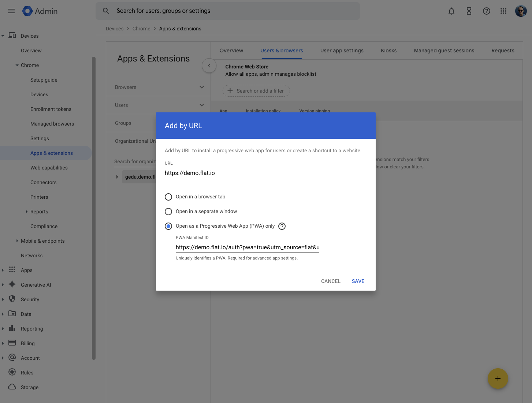Select Open as a Progressive Web App only
The height and width of the screenshot is (403, 532).
click(168, 226)
